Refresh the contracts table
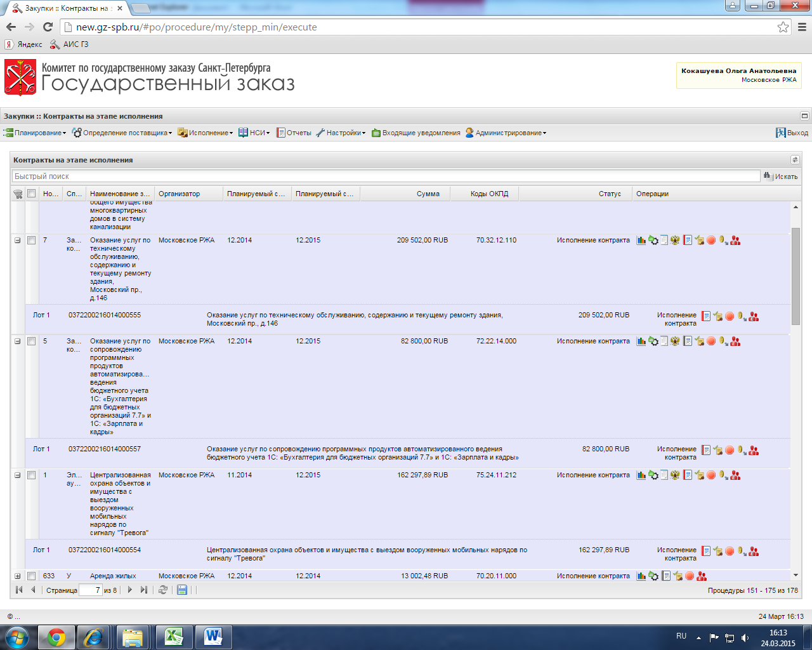The width and height of the screenshot is (812, 650). point(163,590)
